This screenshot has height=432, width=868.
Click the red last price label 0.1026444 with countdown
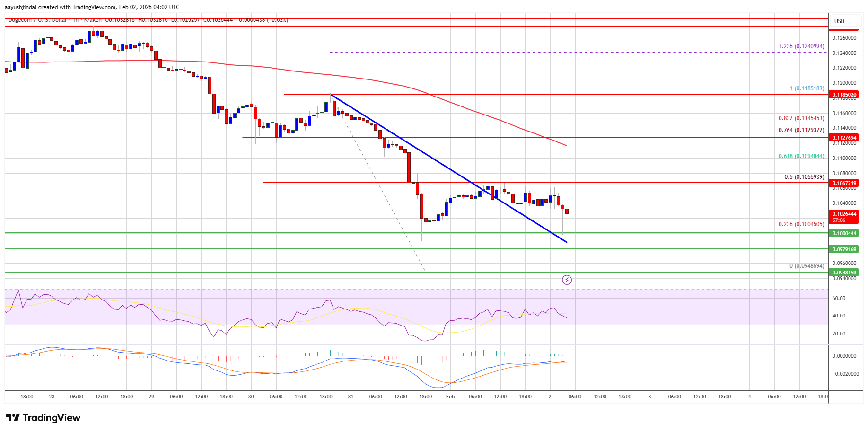point(844,217)
